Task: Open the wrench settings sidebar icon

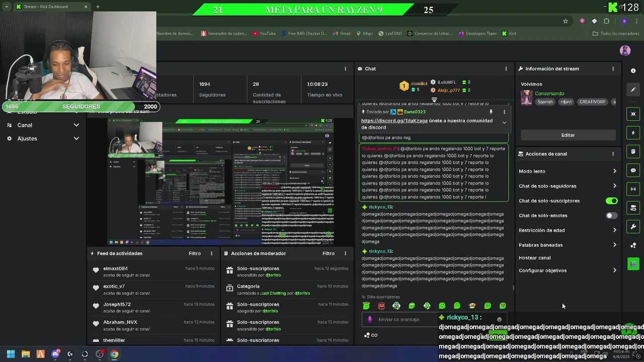Action: pos(633,227)
